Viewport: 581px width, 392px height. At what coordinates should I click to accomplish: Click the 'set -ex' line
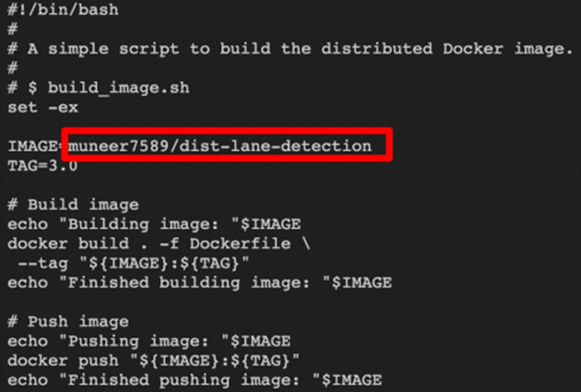43,107
